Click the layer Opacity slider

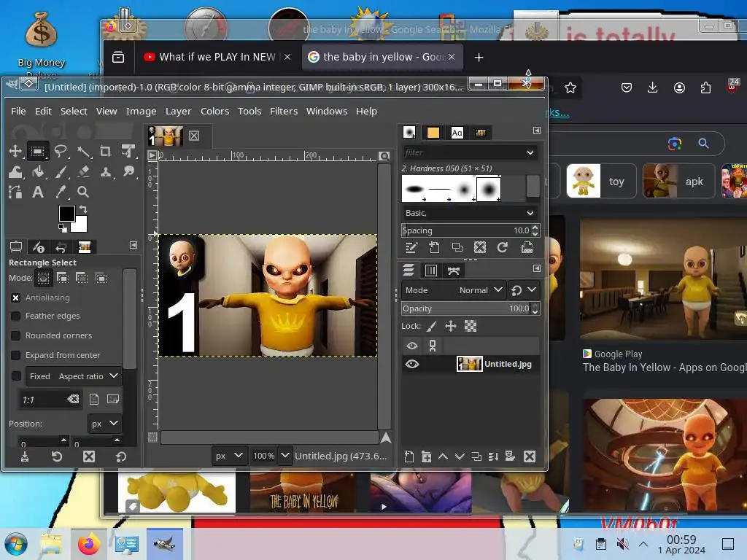click(x=467, y=308)
